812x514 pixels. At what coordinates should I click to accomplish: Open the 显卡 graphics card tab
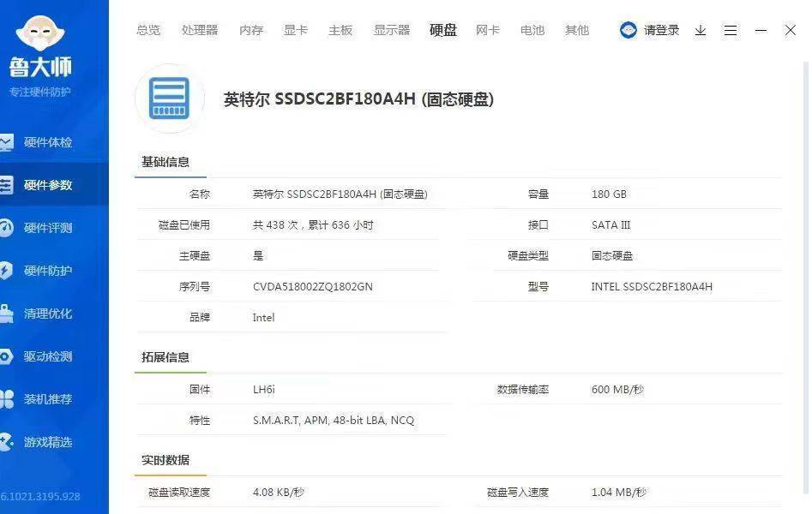coord(296,30)
